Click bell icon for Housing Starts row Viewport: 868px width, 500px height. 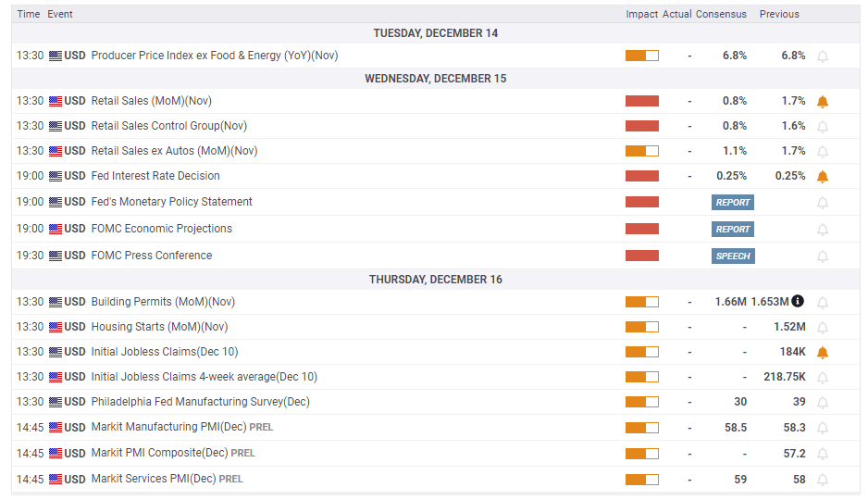click(822, 327)
